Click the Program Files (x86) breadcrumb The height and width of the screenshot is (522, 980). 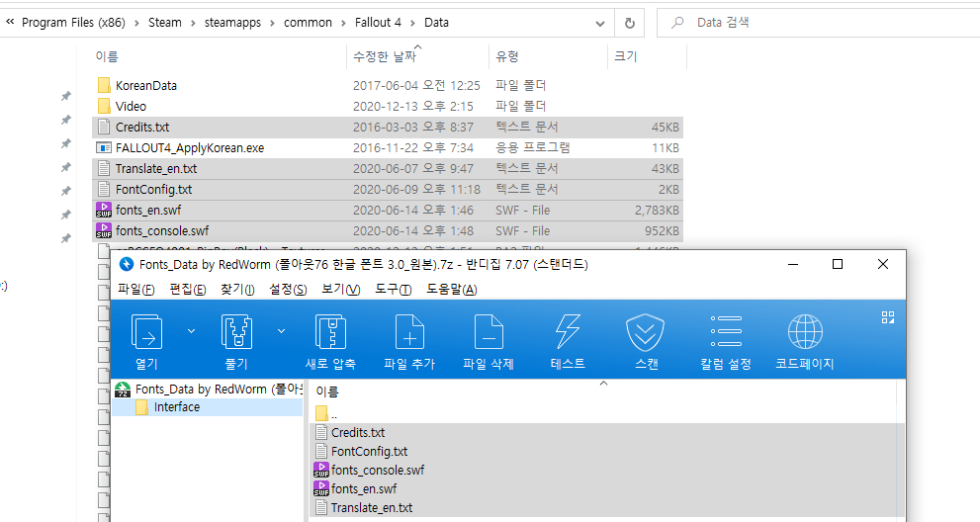click(74, 23)
